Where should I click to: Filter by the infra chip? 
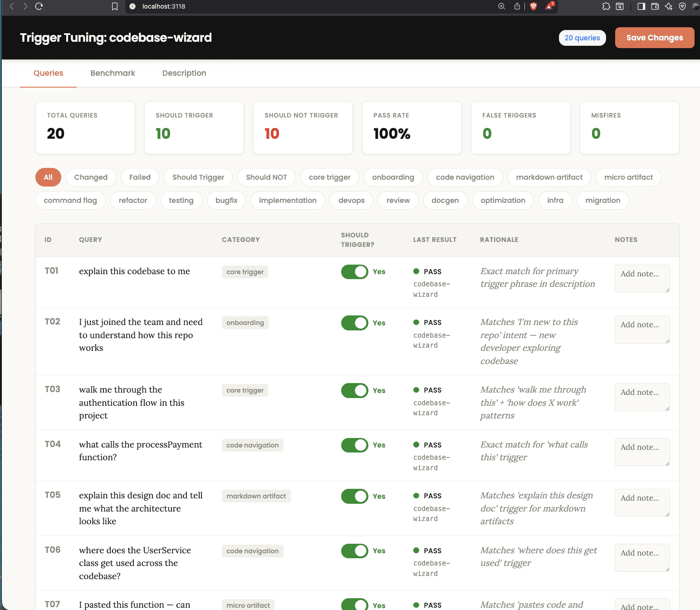(x=555, y=200)
